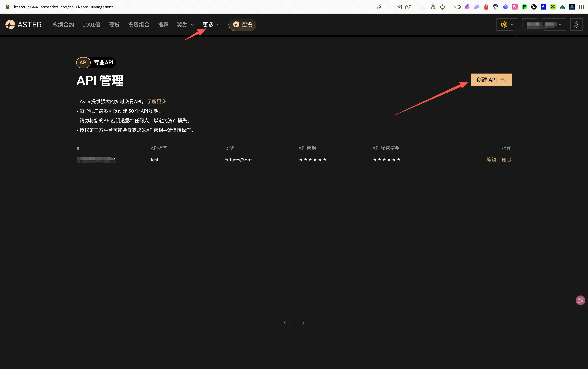Click the ASTER logo
This screenshot has width=588, height=369.
pyautogui.click(x=23, y=24)
